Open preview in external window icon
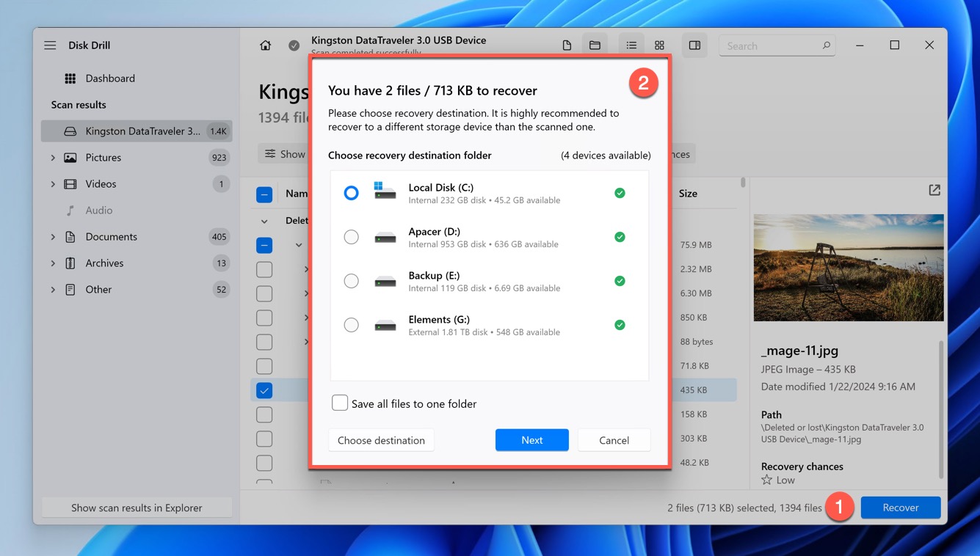980x556 pixels. pyautogui.click(x=934, y=190)
